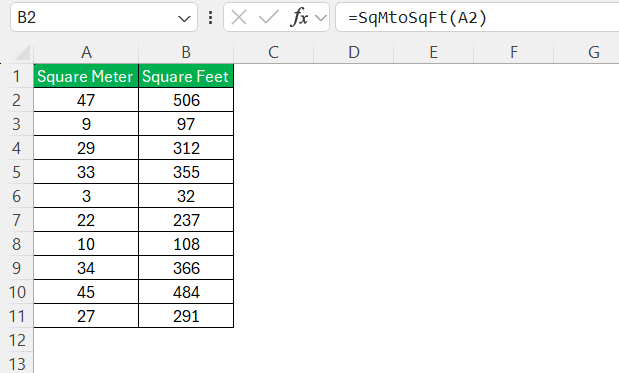This screenshot has height=373, width=619.
Task: Select row 7 header
Action: [17, 220]
